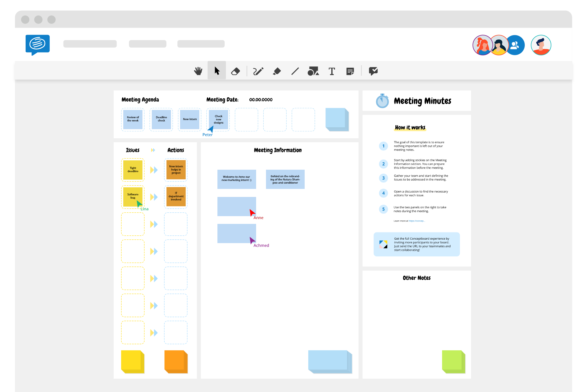The image size is (588, 392).
Task: Select the Hand tool in toolbar
Action: point(197,71)
